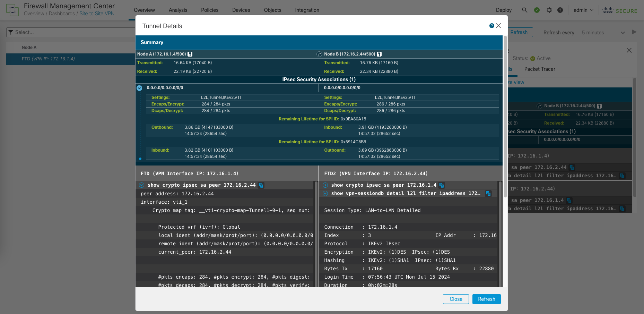644x314 pixels.
Task: Open the Policies menu
Action: pos(210,10)
